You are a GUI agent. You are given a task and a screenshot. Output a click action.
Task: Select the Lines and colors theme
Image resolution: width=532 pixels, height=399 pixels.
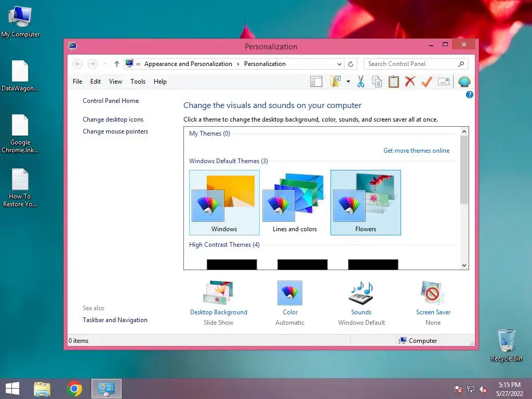click(x=295, y=203)
